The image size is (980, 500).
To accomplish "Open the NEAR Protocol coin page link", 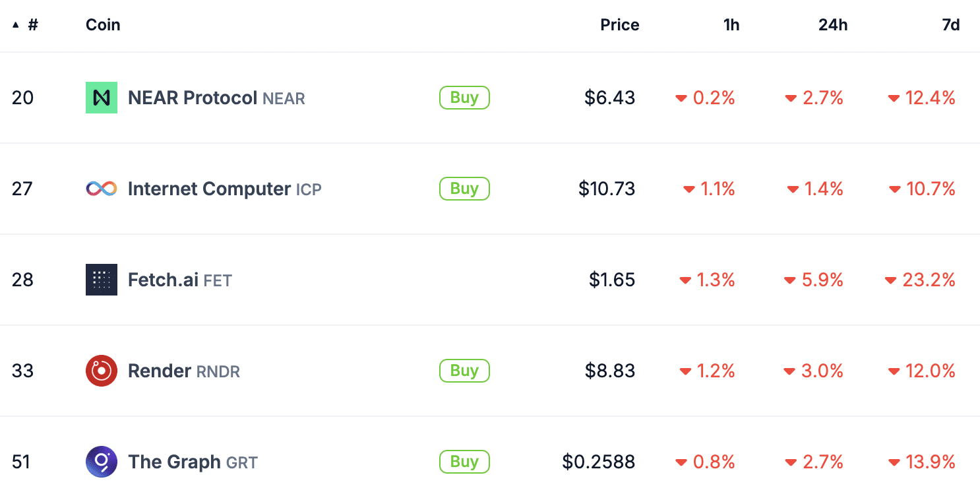I will 192,98.
